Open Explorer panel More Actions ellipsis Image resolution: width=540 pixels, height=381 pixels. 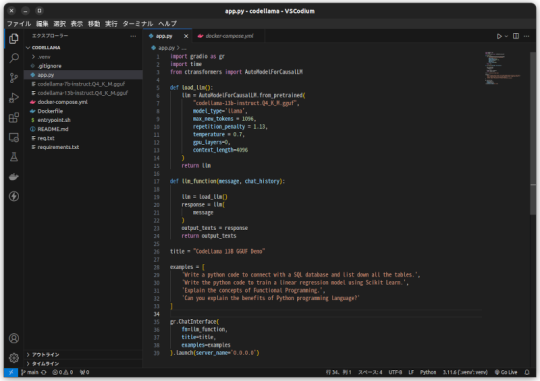click(133, 36)
